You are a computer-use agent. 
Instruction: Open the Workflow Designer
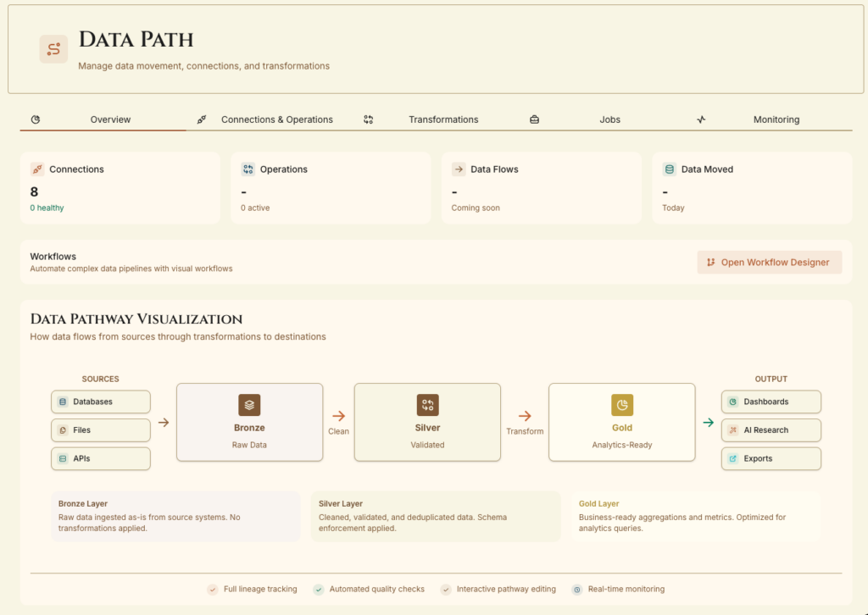pos(770,263)
